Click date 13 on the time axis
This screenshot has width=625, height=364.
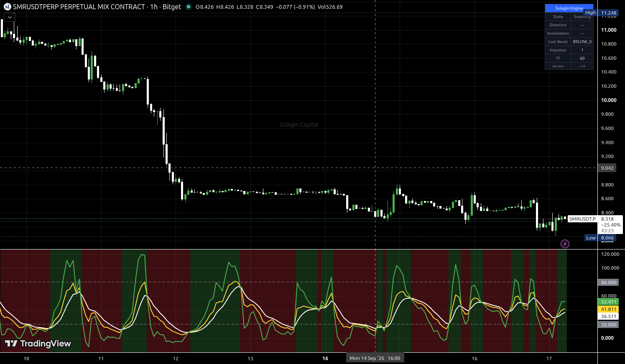coord(250,359)
